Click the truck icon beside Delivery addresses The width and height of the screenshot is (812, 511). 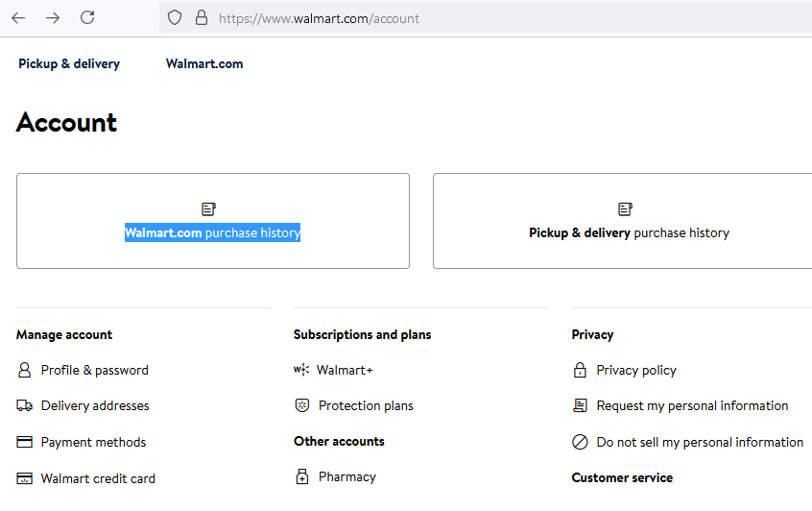(24, 405)
